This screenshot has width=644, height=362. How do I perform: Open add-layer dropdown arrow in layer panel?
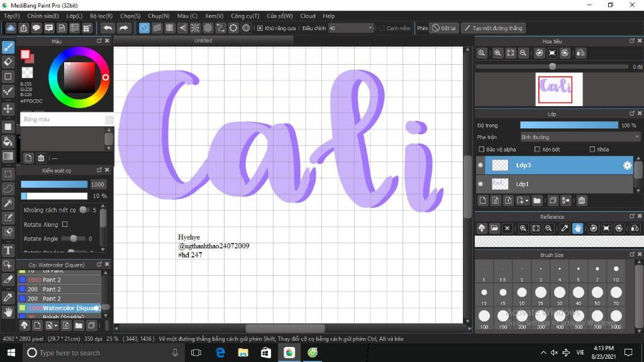pos(526,200)
